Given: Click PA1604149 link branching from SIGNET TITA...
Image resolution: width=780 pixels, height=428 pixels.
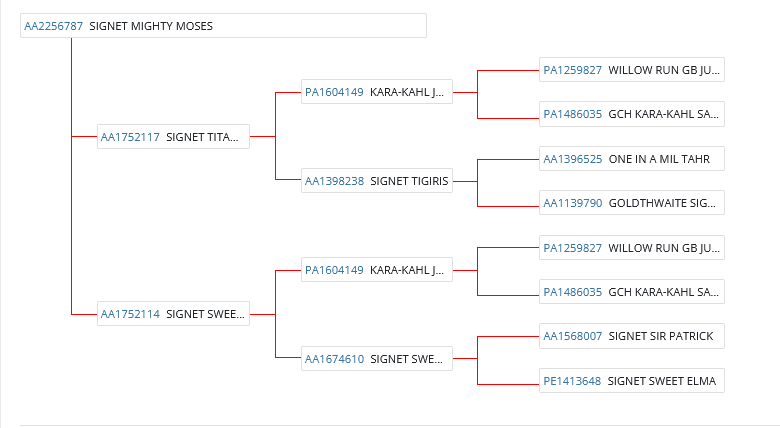Looking at the screenshot, I should 334,92.
